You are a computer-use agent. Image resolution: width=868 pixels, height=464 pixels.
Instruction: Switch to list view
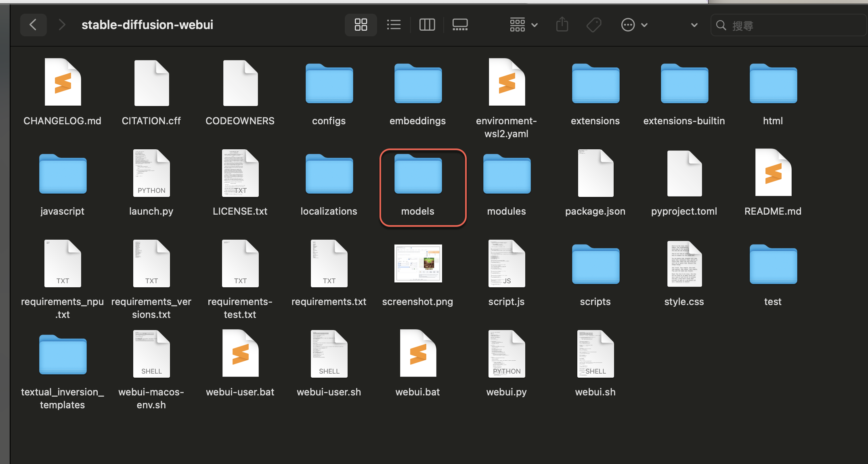[x=394, y=25]
